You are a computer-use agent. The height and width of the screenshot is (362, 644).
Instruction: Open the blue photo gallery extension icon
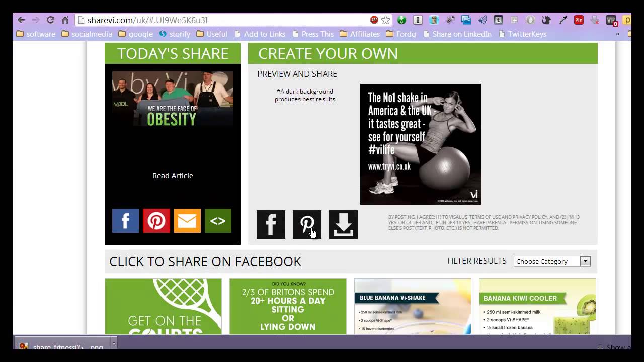466,20
